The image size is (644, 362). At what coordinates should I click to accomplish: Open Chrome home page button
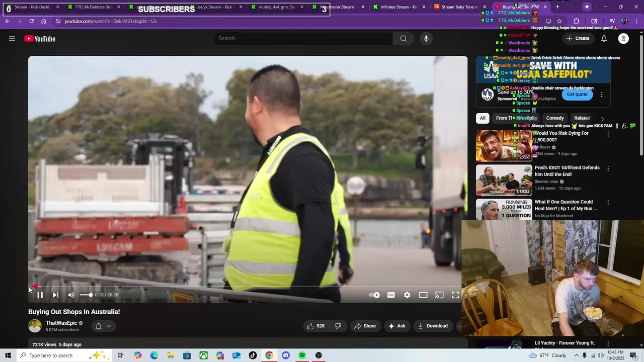[44, 21]
